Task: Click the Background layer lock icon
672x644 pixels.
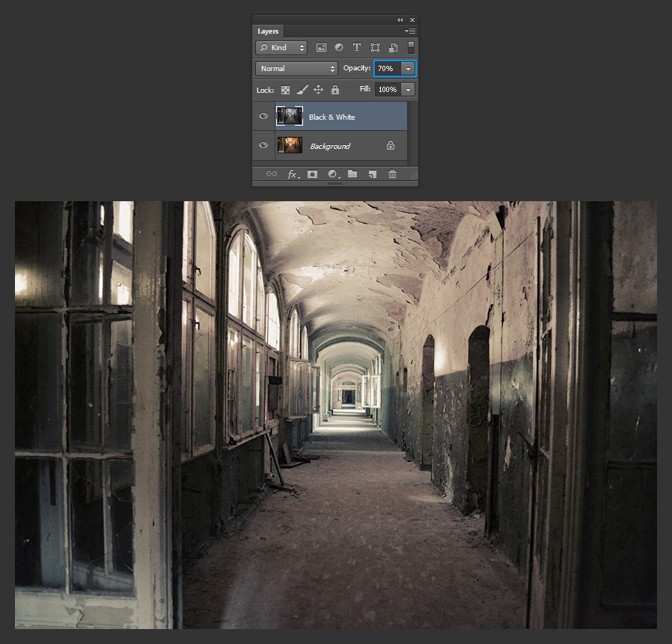Action: click(391, 145)
